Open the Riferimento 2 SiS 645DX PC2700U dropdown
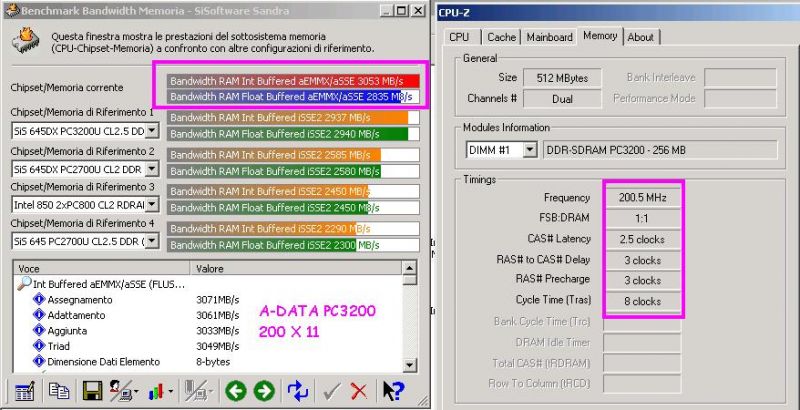 152,169
